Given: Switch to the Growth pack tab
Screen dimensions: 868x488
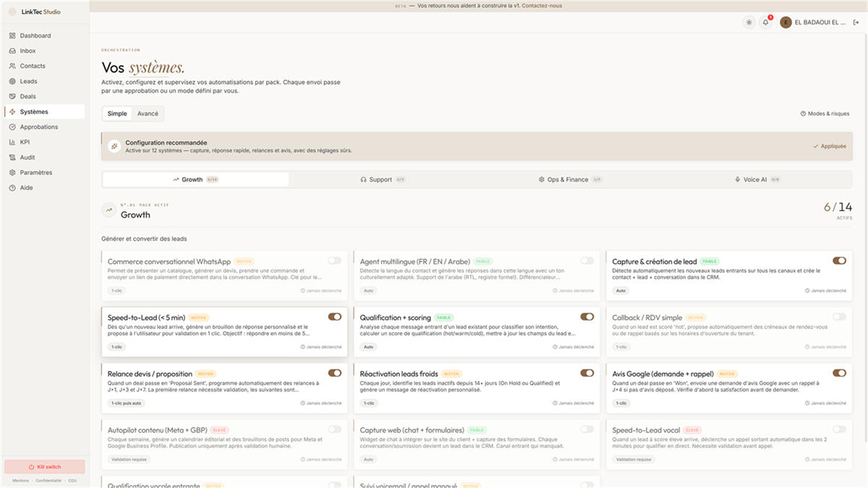Looking at the screenshot, I should tap(195, 179).
